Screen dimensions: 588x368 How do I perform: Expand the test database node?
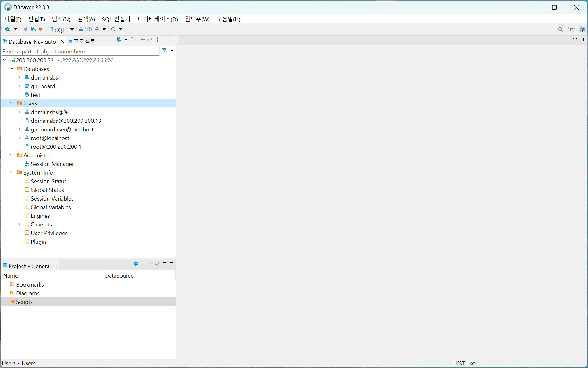(19, 95)
